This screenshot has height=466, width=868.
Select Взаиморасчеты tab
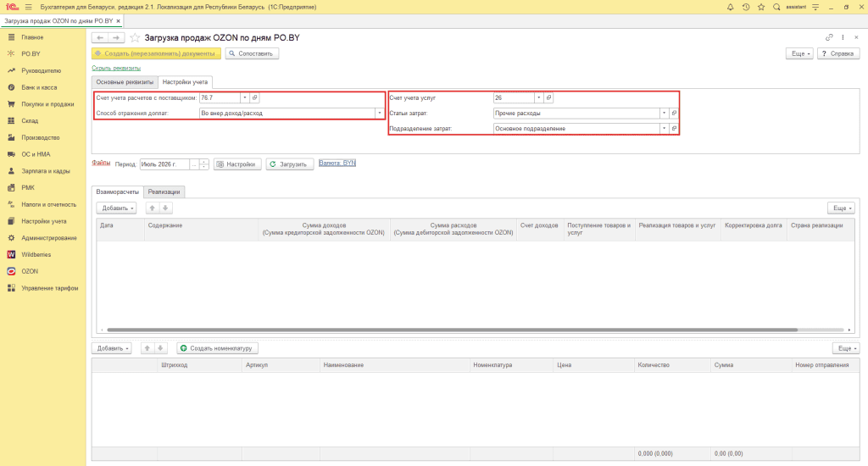[117, 191]
